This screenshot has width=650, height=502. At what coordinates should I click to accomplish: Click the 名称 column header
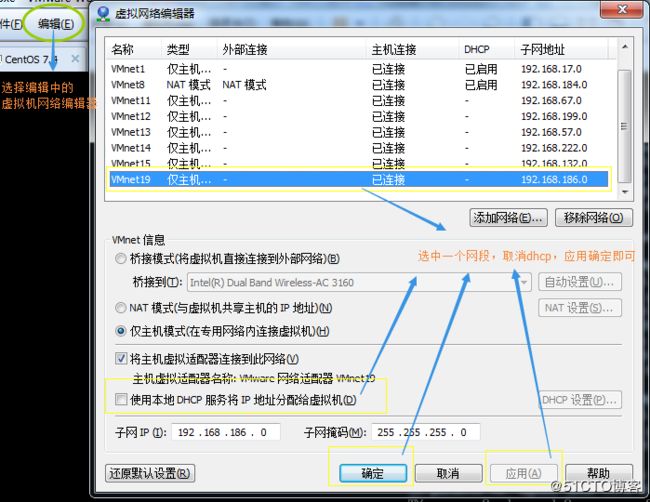(134, 50)
